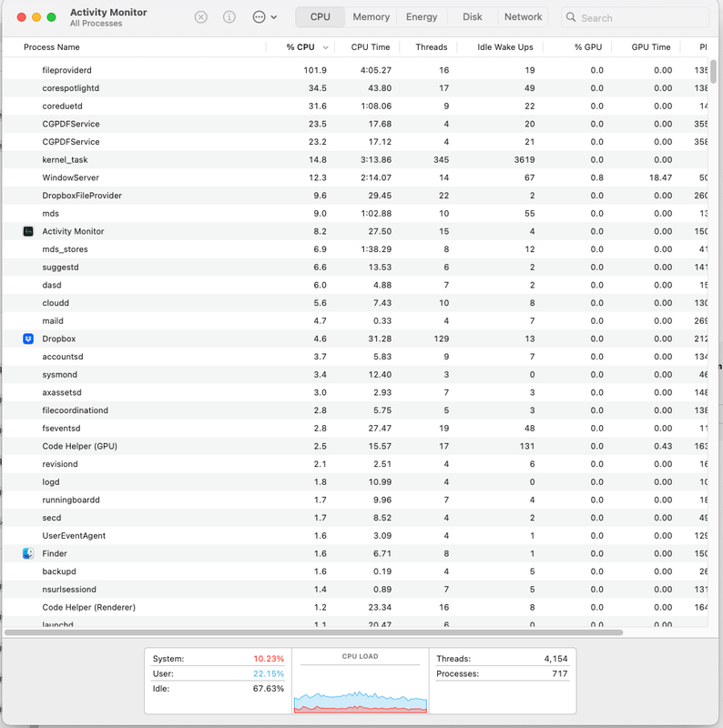The width and height of the screenshot is (723, 728).
Task: Open the ellipsis actions menu icon
Action: (x=259, y=17)
